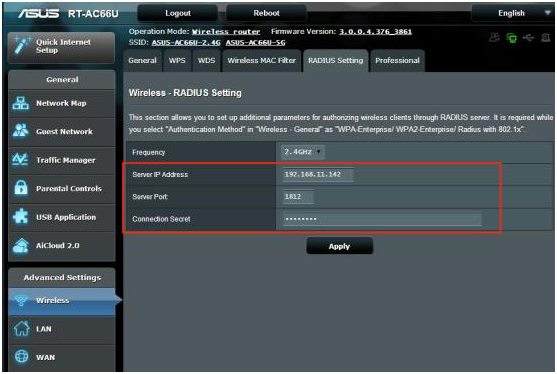Screen dimensions: 557x374
Task: Select the RADIUS Setting tab
Action: (336, 61)
